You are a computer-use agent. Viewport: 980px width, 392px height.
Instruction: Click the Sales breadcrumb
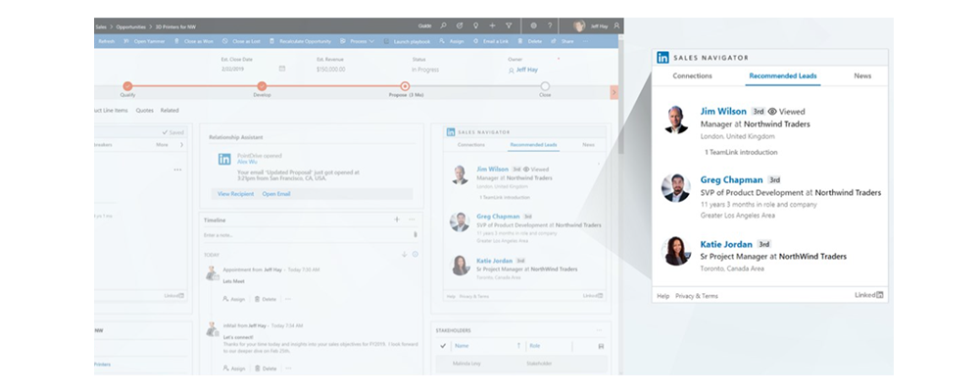tap(101, 26)
